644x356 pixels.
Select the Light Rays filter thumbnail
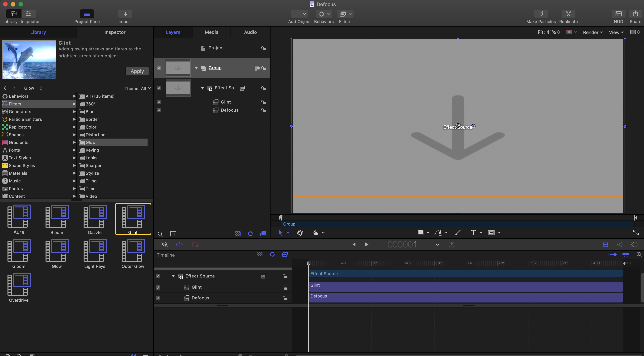pos(95,250)
